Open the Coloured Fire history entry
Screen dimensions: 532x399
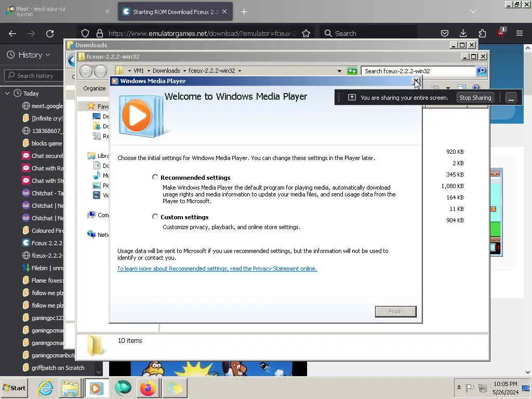(43, 230)
